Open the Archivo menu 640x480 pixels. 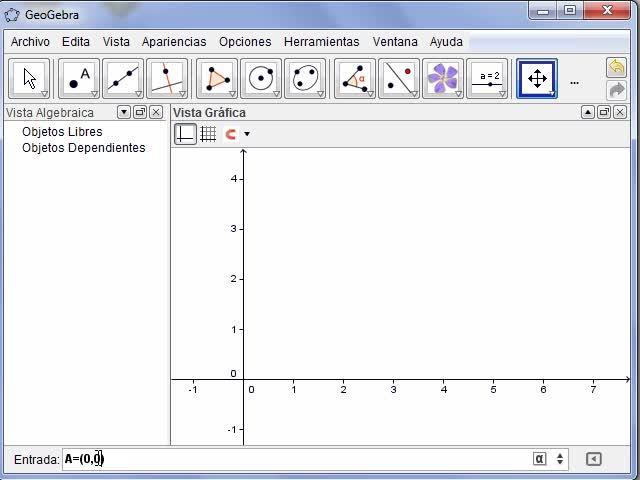pyautogui.click(x=30, y=42)
